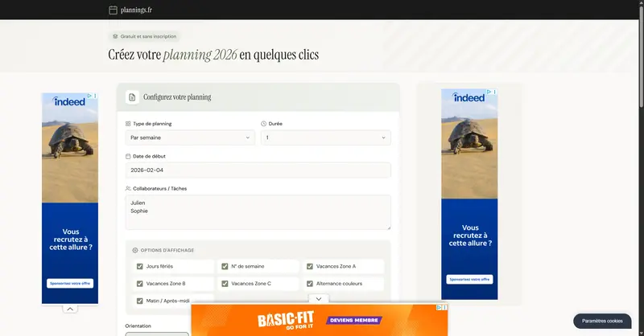Click the badge icon in Gratuit et sans inscription
This screenshot has width=644, height=336.
tap(115, 36)
